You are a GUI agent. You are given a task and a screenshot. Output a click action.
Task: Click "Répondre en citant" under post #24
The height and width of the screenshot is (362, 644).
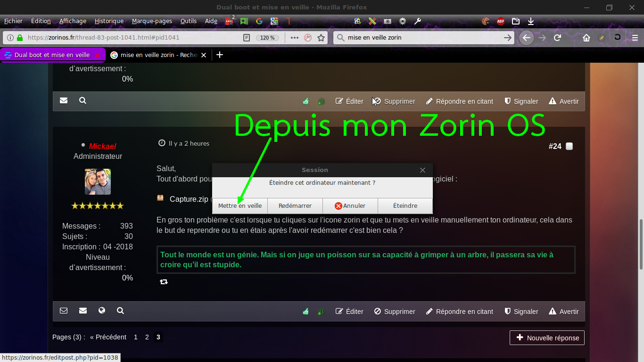(459, 312)
